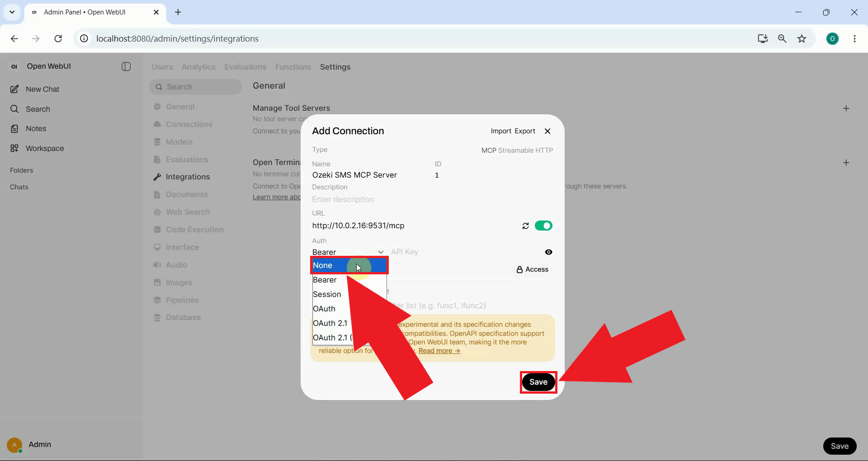Open Code Execution settings section

[189, 230]
